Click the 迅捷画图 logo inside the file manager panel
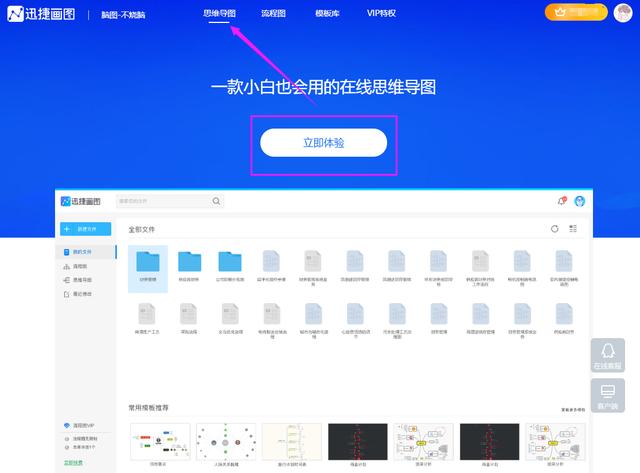The width and height of the screenshot is (640, 473). [80, 201]
